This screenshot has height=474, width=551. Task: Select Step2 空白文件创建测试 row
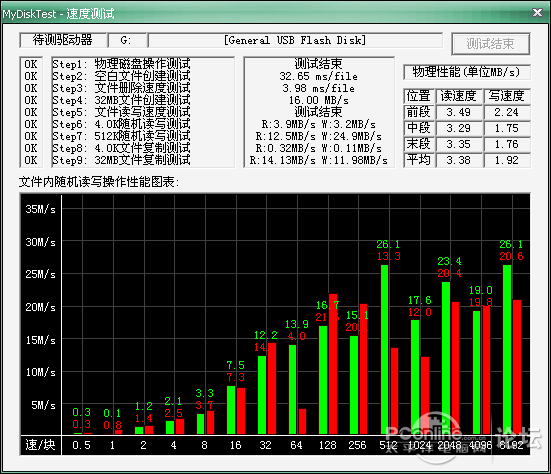pyautogui.click(x=122, y=76)
